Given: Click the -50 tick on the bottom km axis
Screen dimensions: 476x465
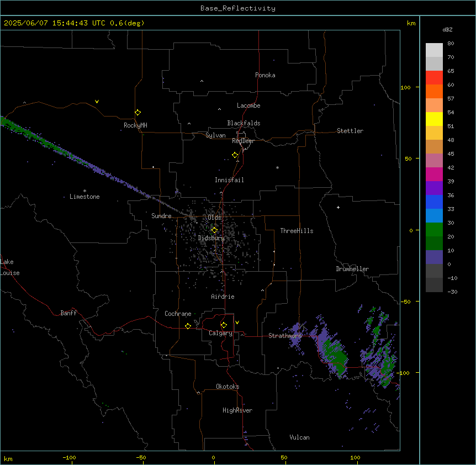Looking at the screenshot, I should (x=141, y=457).
